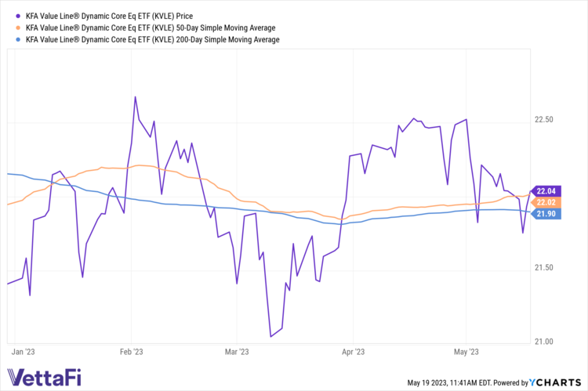Click the Jan '23 axis label
588x391 pixels.
tap(24, 352)
